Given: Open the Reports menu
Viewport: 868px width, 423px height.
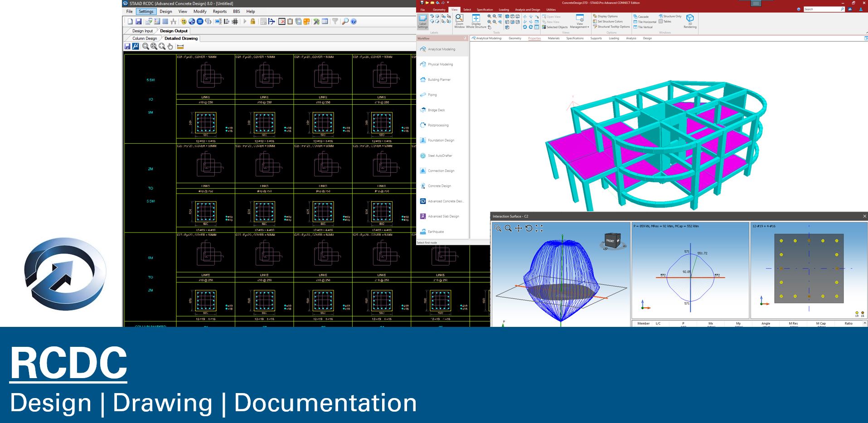Looking at the screenshot, I should click(219, 11).
